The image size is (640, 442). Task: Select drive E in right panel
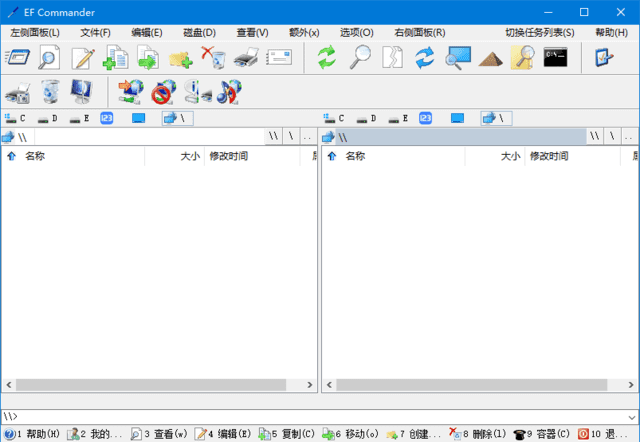coord(398,118)
